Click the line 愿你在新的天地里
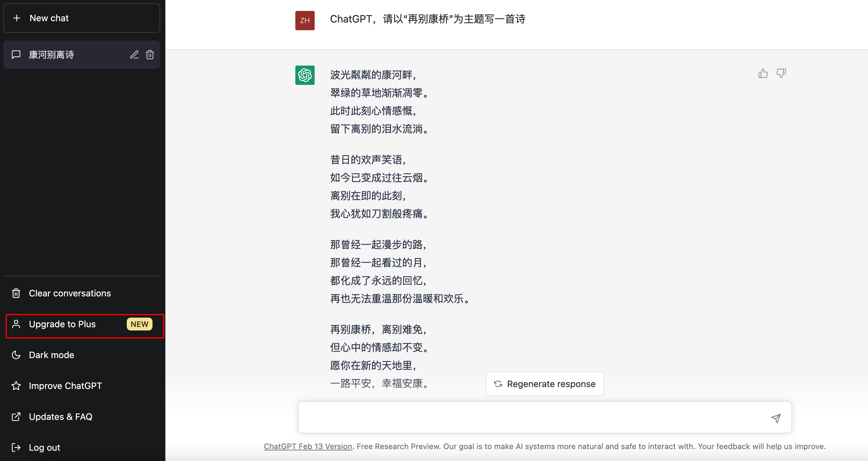Viewport: 868px width, 461px height. pyautogui.click(x=373, y=366)
